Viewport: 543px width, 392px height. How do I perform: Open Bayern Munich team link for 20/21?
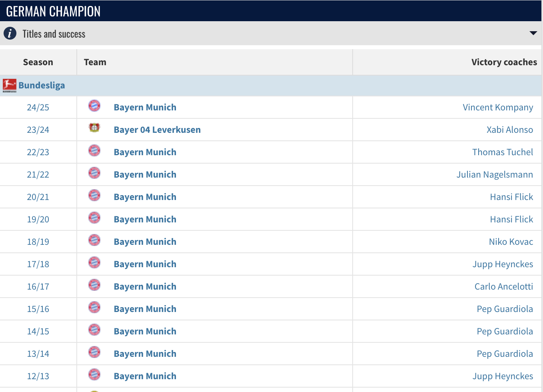(145, 197)
